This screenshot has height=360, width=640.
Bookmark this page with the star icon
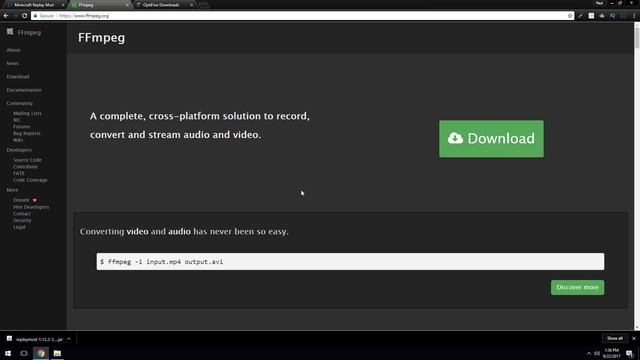[x=570, y=16]
